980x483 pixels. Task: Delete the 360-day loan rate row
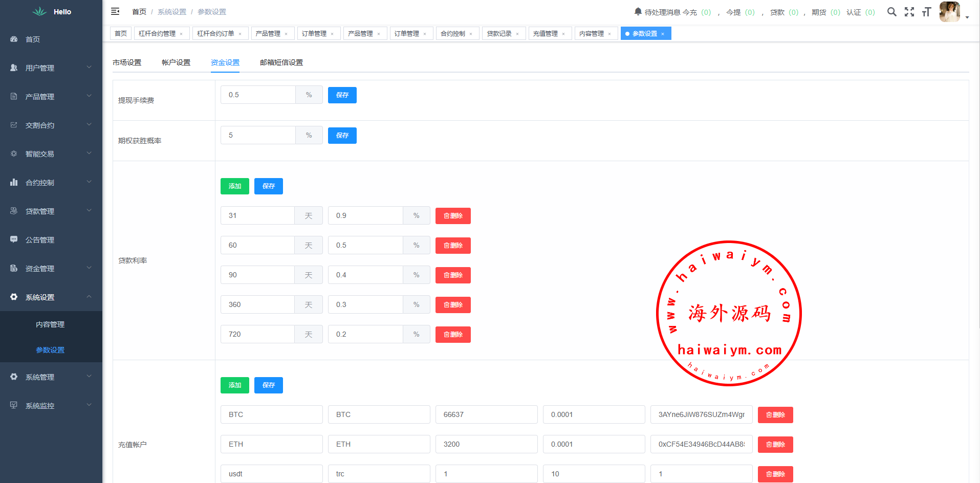click(x=453, y=305)
